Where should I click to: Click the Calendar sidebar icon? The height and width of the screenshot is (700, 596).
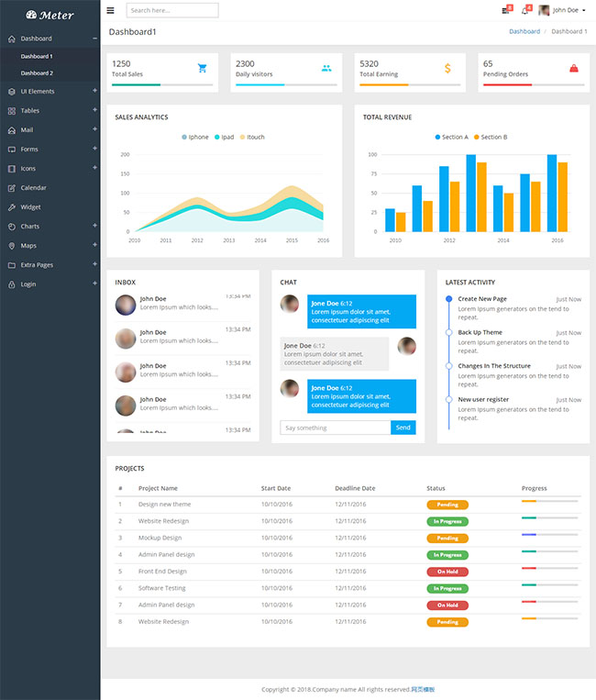(x=12, y=188)
